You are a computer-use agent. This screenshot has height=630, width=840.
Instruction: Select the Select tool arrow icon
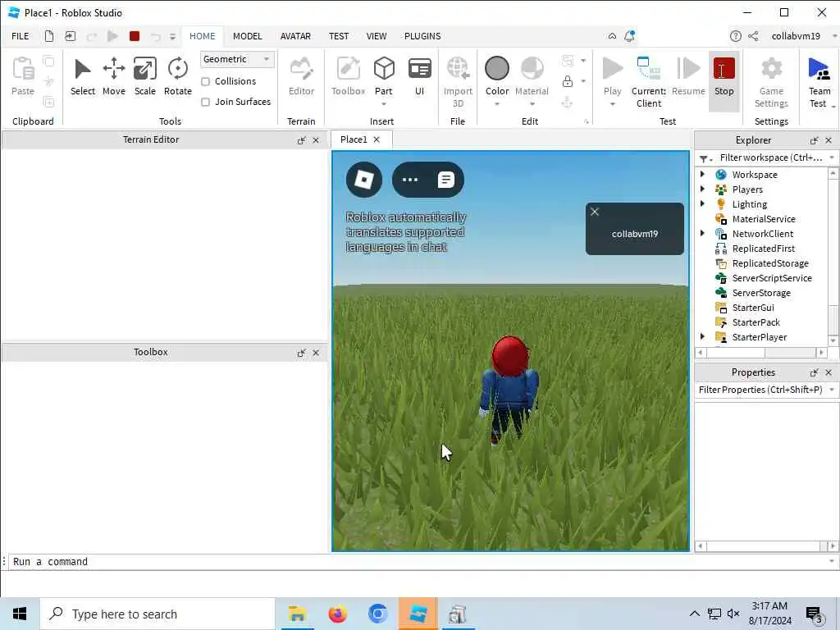[83, 69]
